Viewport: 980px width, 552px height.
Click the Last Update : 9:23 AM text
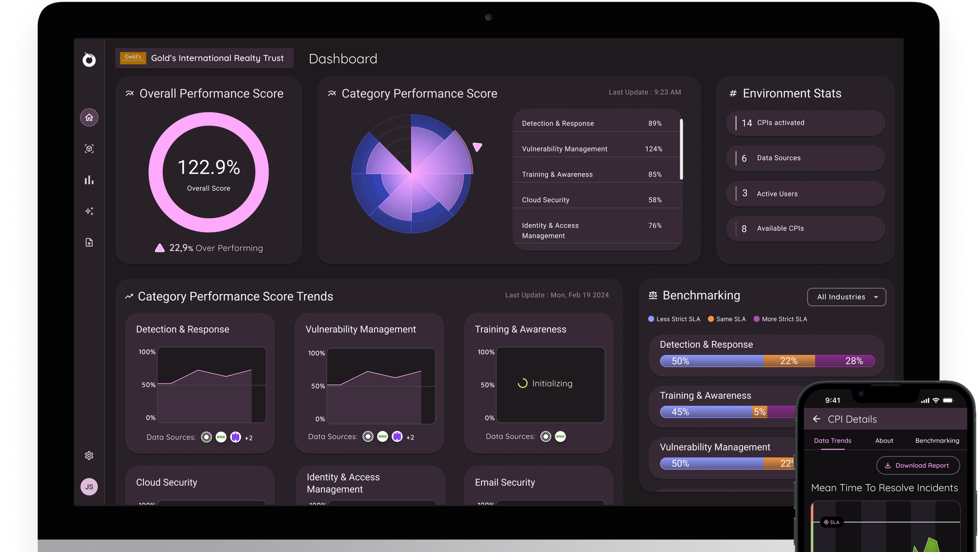tap(645, 92)
